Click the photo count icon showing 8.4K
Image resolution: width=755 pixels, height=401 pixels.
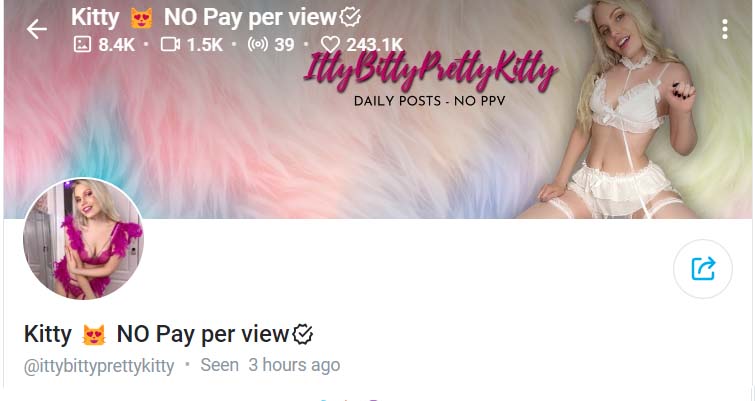pos(82,44)
